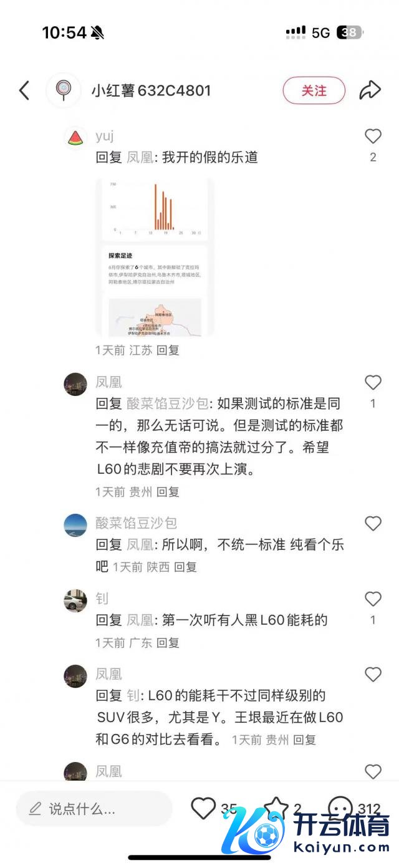Like 凤凰's reply about 王垠 L60 comparison
Screen dimensions: 399x868
coord(373,675)
